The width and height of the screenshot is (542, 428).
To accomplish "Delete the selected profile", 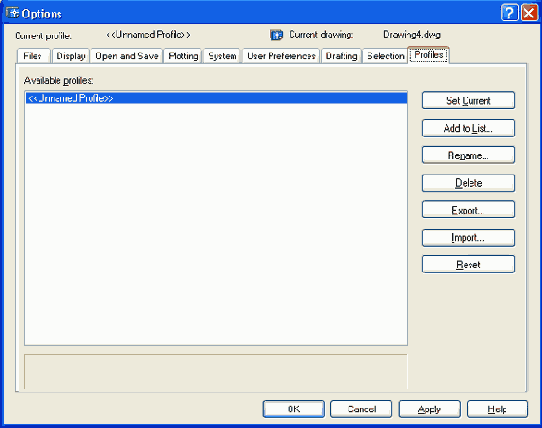I will point(468,183).
